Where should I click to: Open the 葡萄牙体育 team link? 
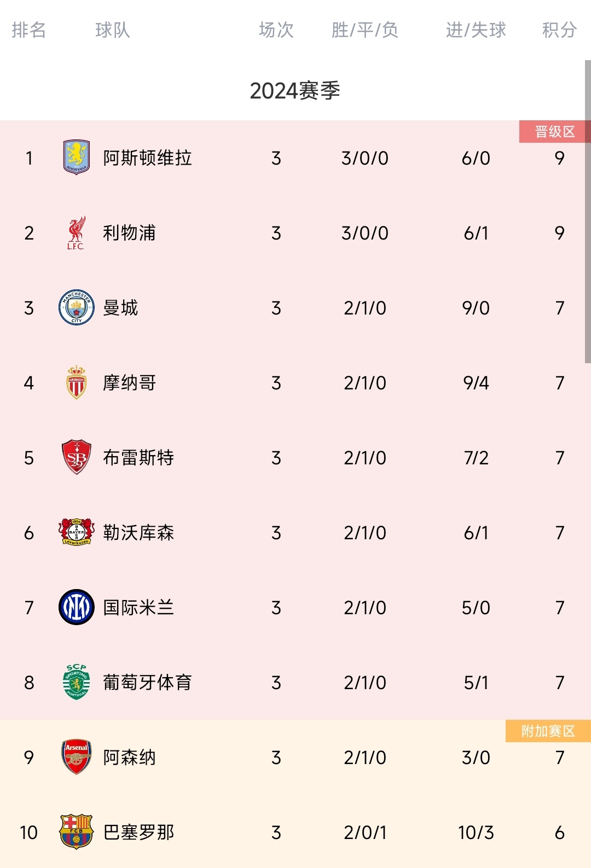(x=147, y=683)
